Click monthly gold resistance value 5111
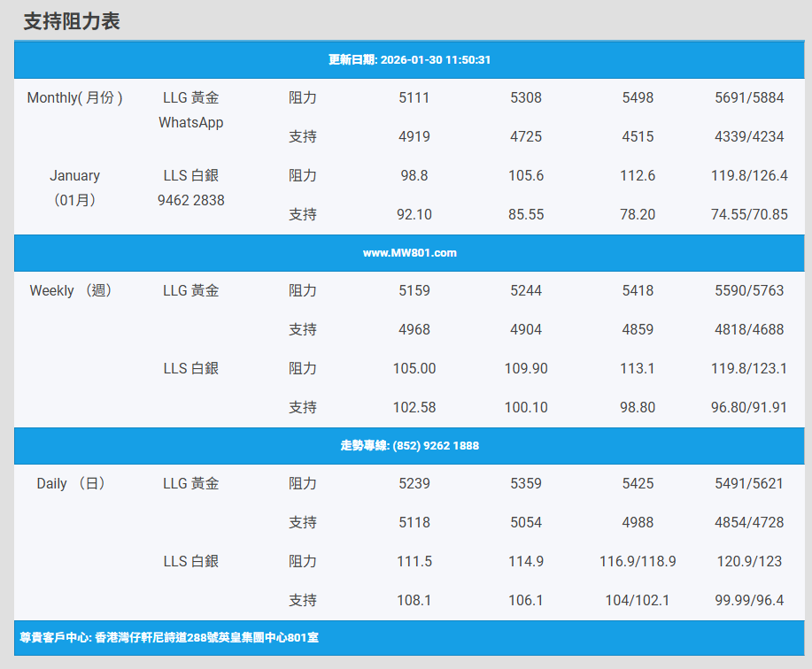 (x=414, y=98)
